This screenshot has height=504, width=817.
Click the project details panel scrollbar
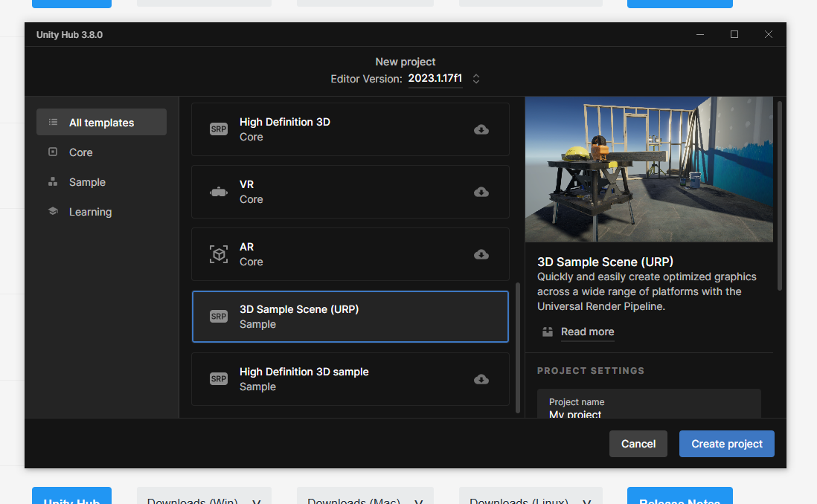(780, 196)
